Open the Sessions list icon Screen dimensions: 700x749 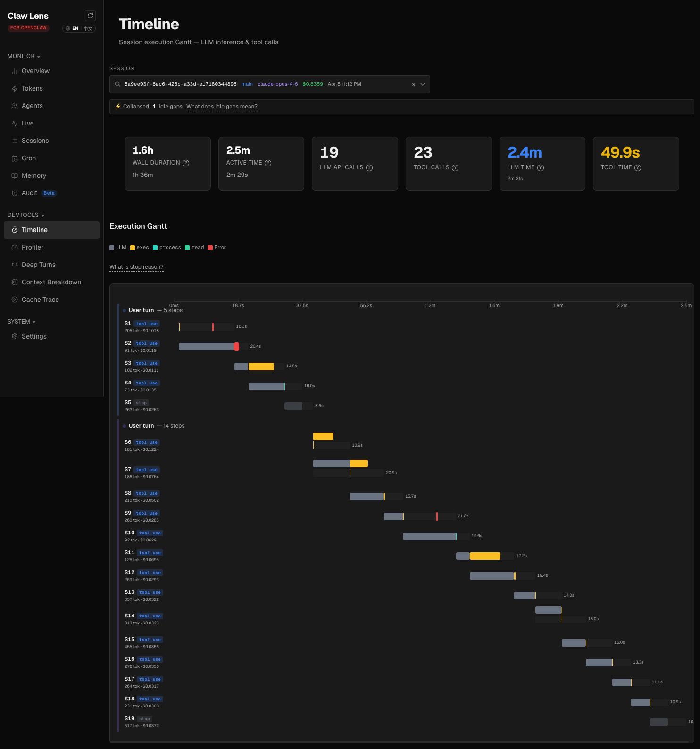15,141
